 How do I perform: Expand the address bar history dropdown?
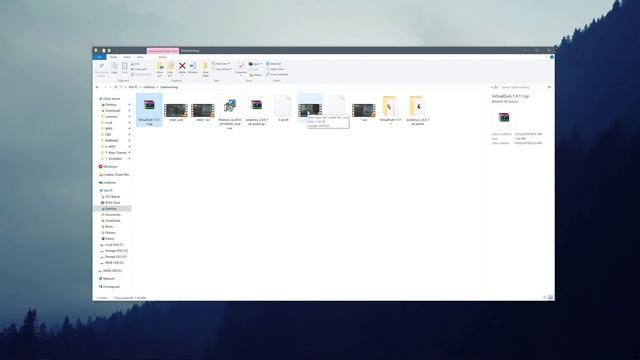(x=491, y=87)
